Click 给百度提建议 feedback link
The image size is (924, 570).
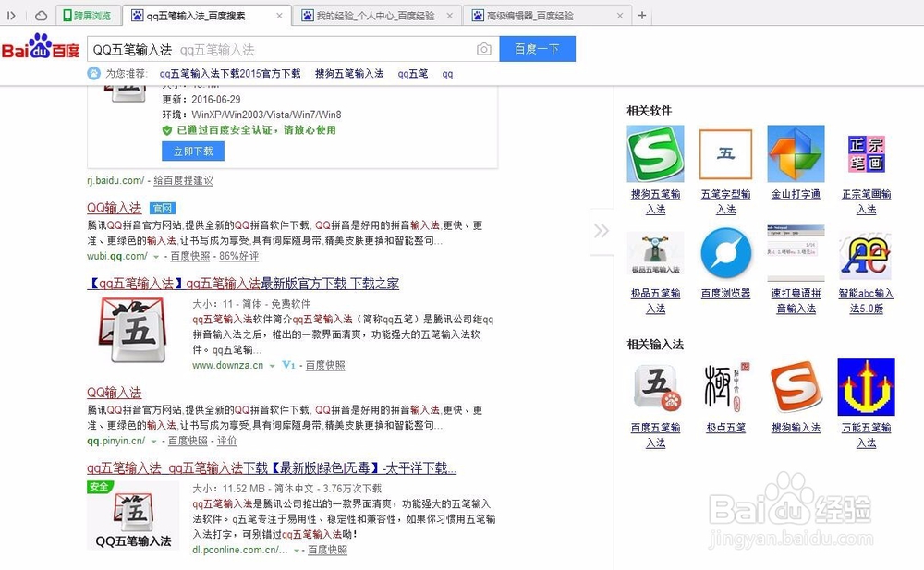[x=183, y=180]
